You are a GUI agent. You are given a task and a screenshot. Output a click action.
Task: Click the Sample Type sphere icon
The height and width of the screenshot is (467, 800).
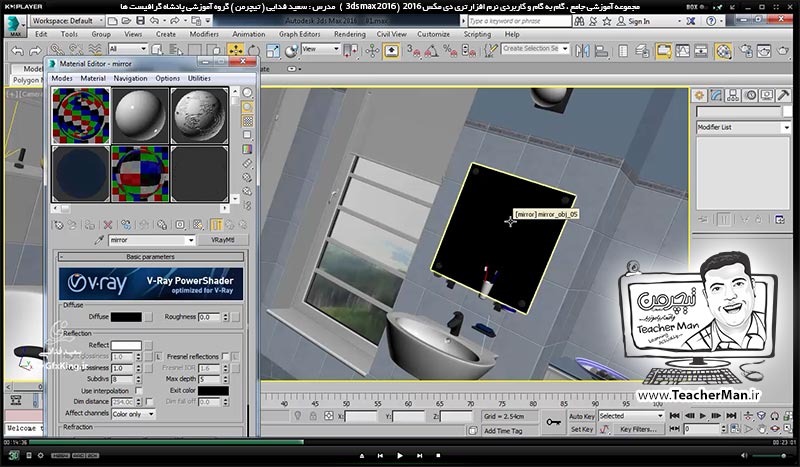[x=247, y=92]
